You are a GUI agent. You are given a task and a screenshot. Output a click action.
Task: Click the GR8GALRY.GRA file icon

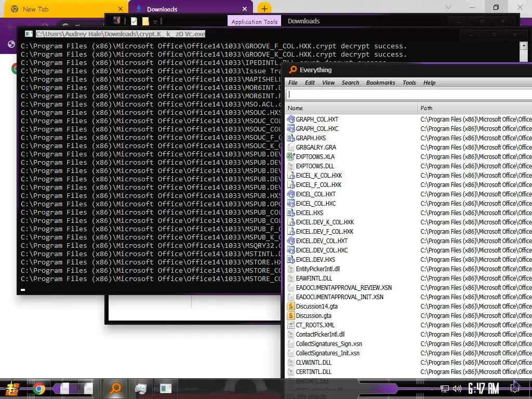point(291,147)
